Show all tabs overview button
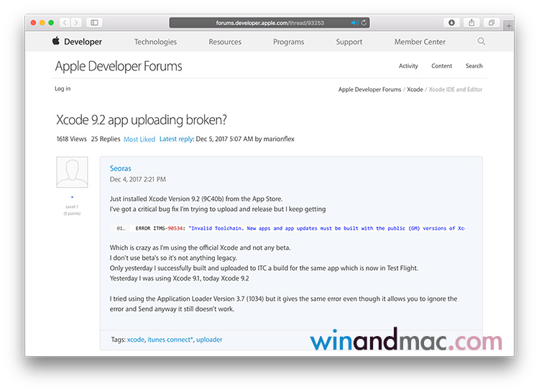The width and height of the screenshot is (539, 392). (492, 23)
